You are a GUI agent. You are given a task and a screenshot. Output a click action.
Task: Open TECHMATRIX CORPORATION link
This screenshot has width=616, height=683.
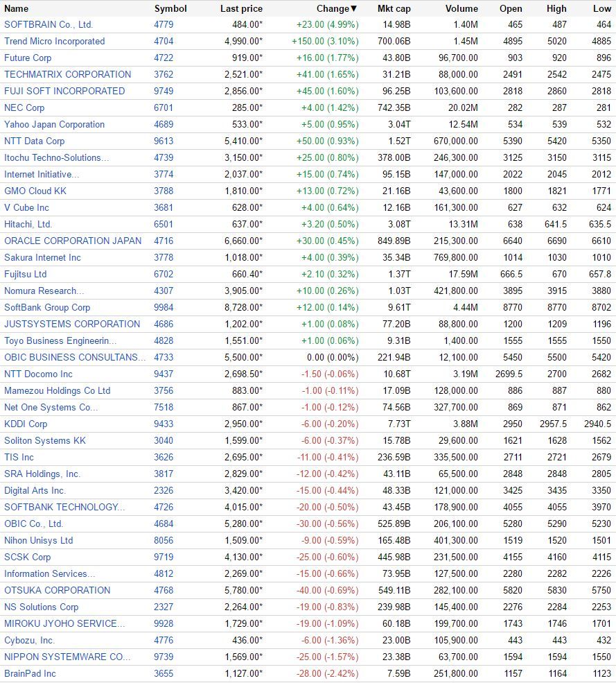(x=67, y=74)
